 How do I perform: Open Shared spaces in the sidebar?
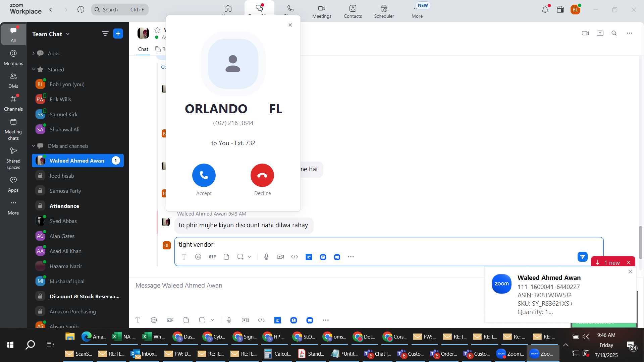(x=13, y=159)
